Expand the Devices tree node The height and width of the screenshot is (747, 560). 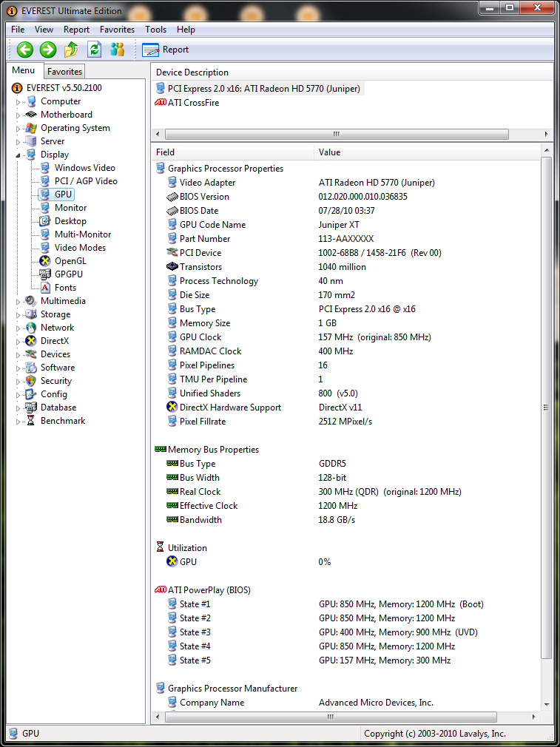(18, 355)
